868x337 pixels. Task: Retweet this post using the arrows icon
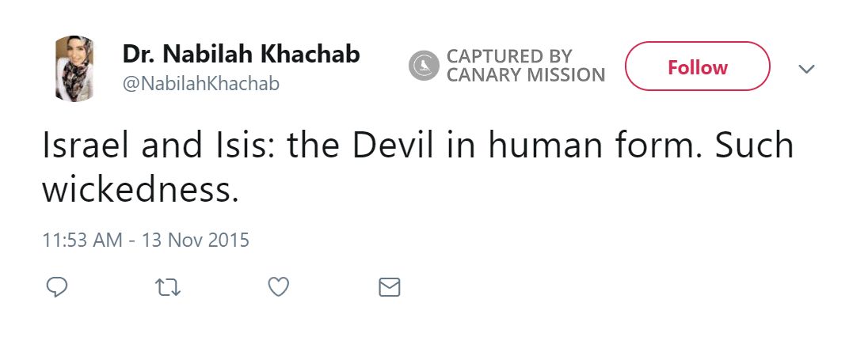pyautogui.click(x=167, y=287)
